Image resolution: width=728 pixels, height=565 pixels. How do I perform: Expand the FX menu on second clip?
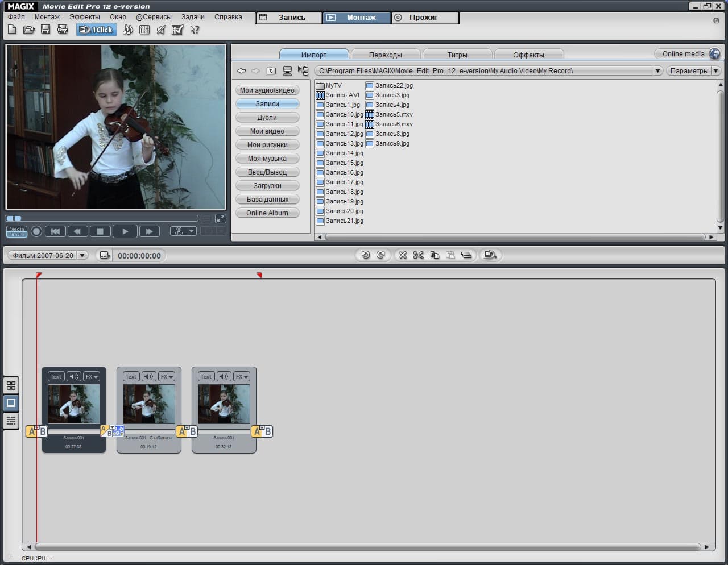click(167, 376)
